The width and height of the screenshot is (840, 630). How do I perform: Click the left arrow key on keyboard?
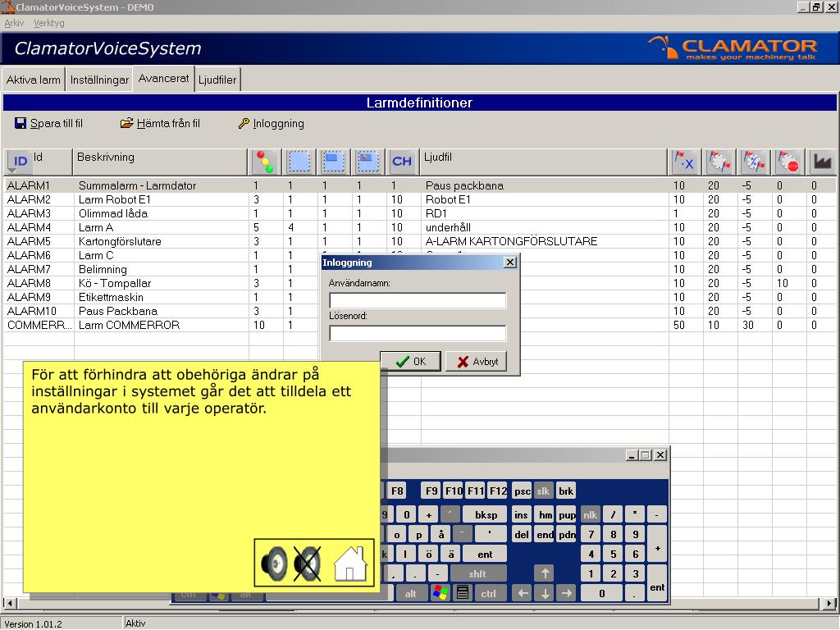(523, 593)
